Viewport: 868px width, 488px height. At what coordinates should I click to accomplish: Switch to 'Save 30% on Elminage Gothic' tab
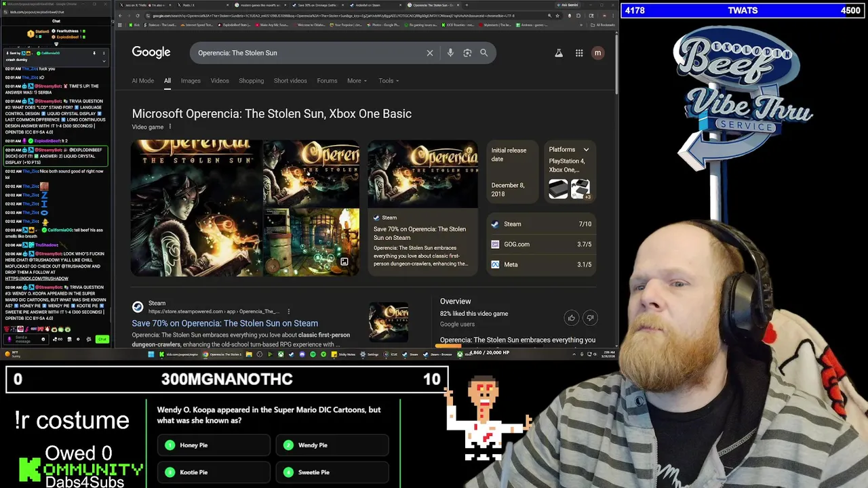[318, 5]
